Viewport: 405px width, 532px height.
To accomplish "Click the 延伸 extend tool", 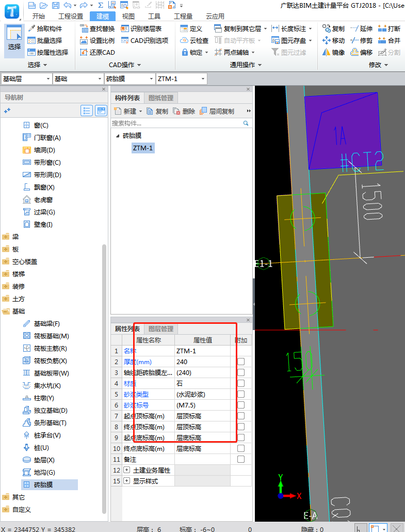I will [x=361, y=28].
